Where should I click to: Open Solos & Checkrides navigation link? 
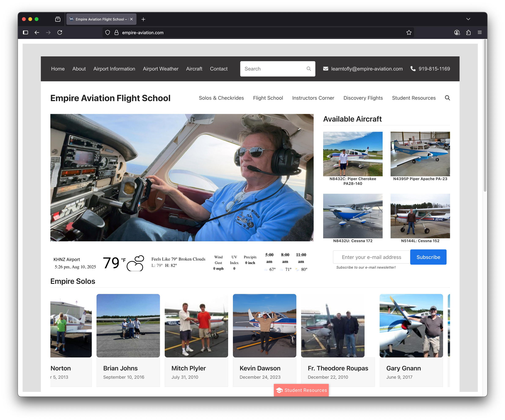[x=221, y=98]
